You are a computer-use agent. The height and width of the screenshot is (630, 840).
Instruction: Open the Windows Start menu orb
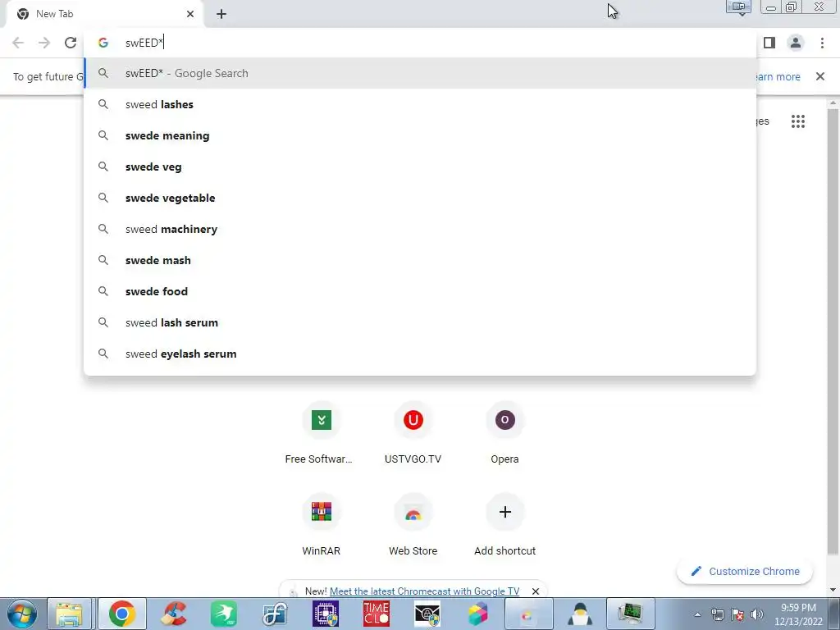22,614
